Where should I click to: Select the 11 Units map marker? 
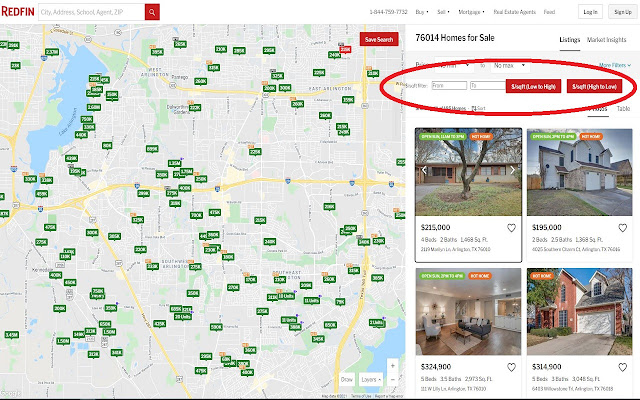click(x=311, y=301)
